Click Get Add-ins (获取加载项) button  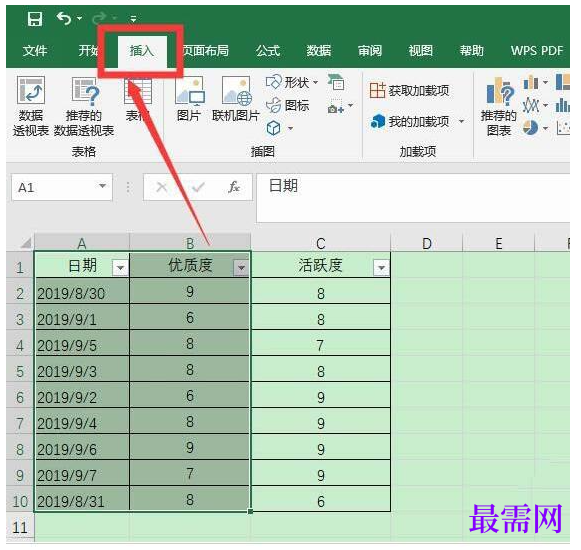409,90
